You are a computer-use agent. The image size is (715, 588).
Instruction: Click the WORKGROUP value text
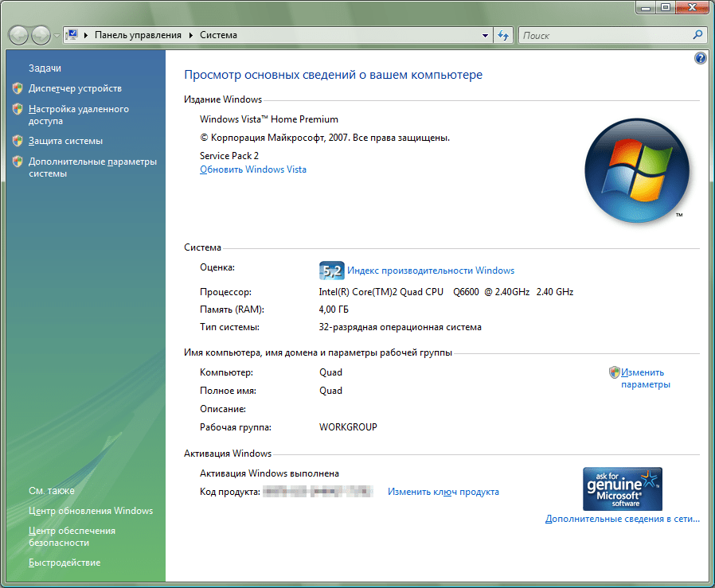pyautogui.click(x=348, y=427)
